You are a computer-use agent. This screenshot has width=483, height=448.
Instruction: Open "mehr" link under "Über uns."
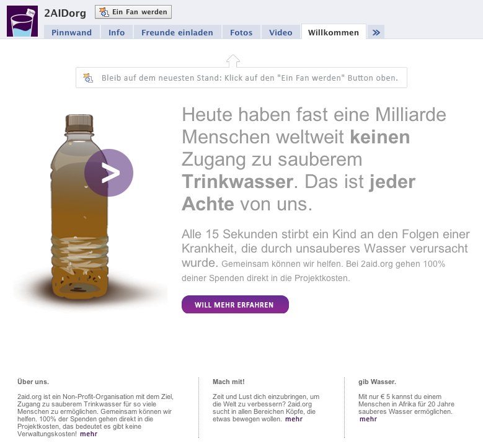pos(89,434)
